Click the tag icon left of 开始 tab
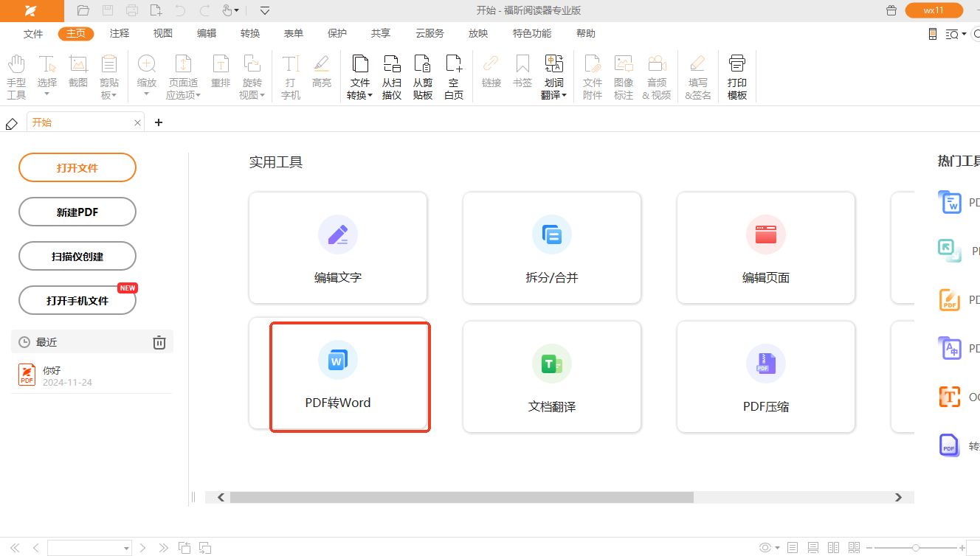The image size is (980, 556). pos(11,123)
